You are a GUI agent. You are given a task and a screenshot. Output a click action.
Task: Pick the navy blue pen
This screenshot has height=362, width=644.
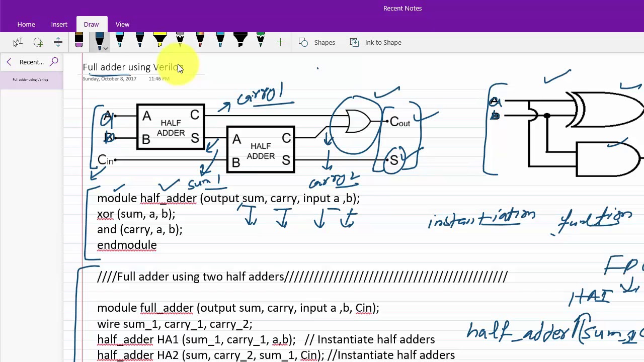point(139,41)
